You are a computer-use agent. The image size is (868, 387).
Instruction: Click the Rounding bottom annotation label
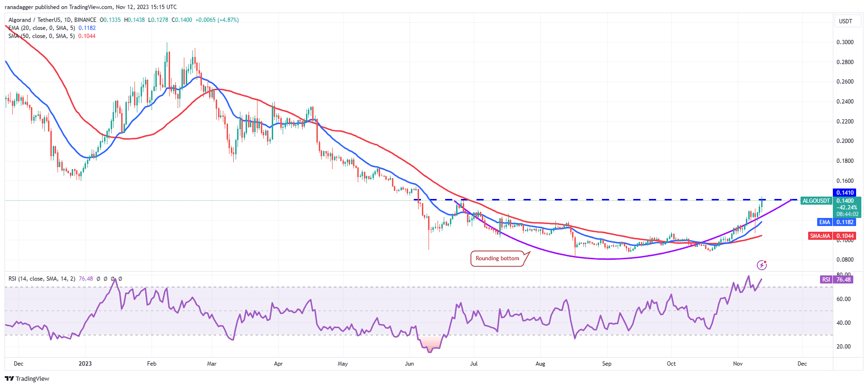(x=497, y=258)
